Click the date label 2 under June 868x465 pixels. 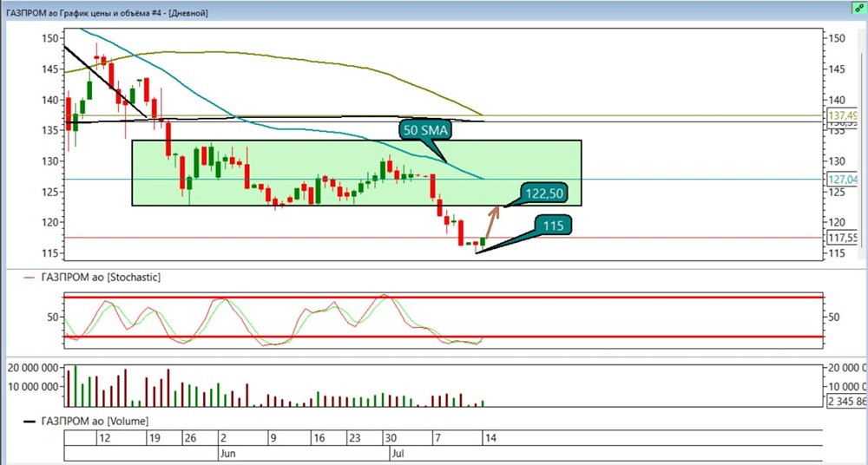[222, 438]
